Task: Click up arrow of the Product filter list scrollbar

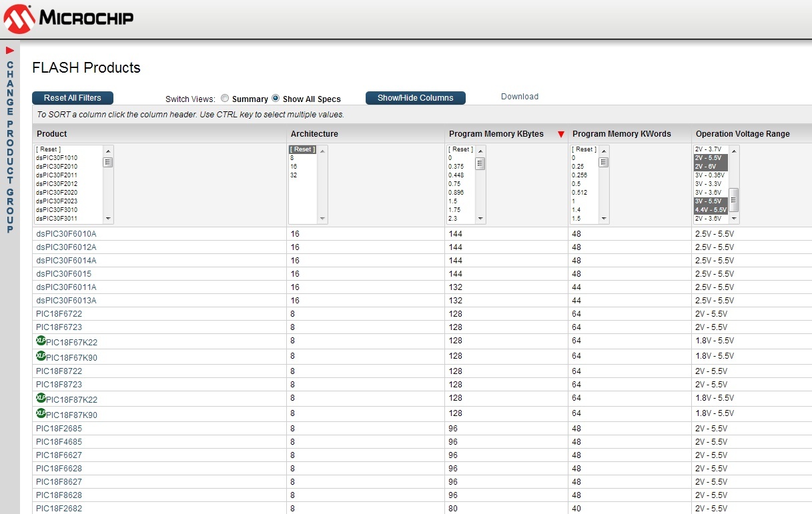Action: [109, 150]
